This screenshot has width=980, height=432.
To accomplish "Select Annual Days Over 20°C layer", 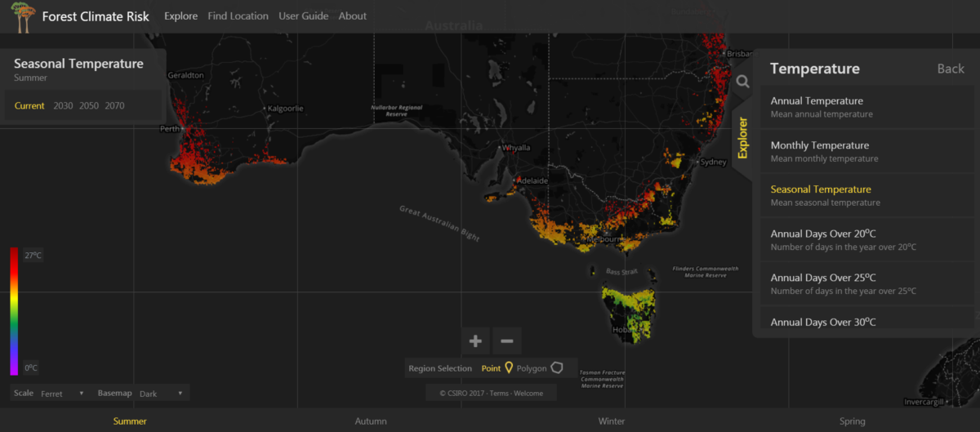I will click(868, 240).
